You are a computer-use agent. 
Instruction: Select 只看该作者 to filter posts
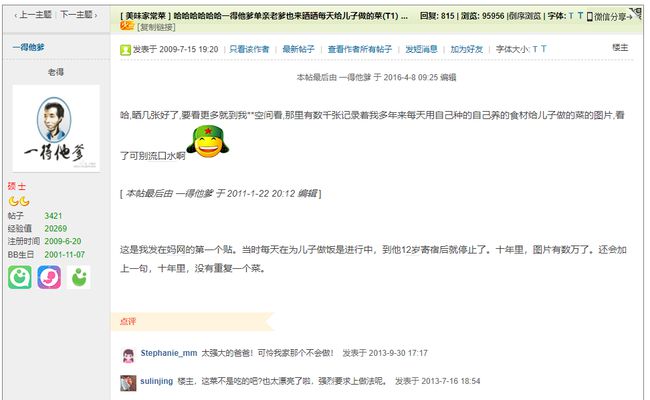click(x=249, y=49)
